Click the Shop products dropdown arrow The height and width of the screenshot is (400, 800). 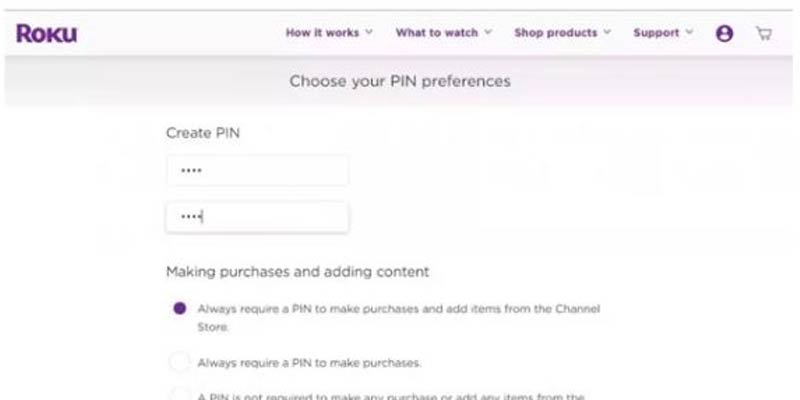coord(607,32)
